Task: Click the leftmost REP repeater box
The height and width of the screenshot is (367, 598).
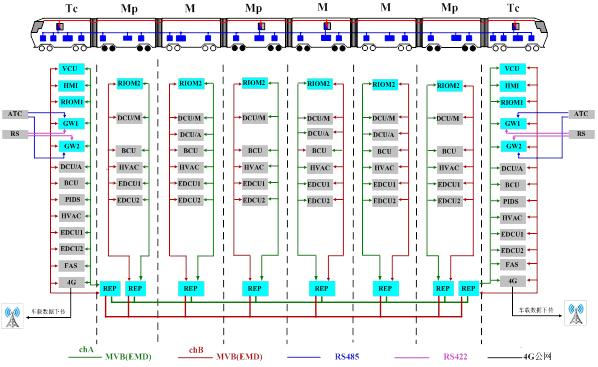Action: tap(110, 289)
